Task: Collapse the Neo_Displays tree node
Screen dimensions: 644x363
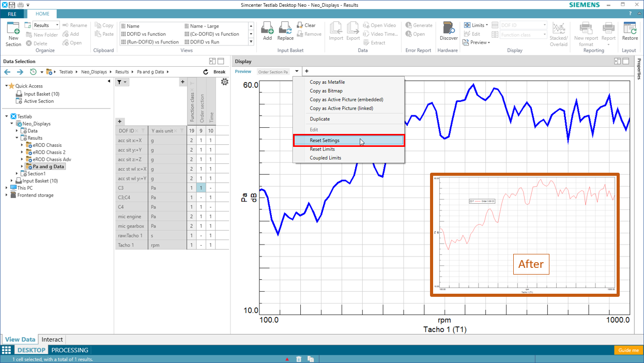Action: point(12,124)
